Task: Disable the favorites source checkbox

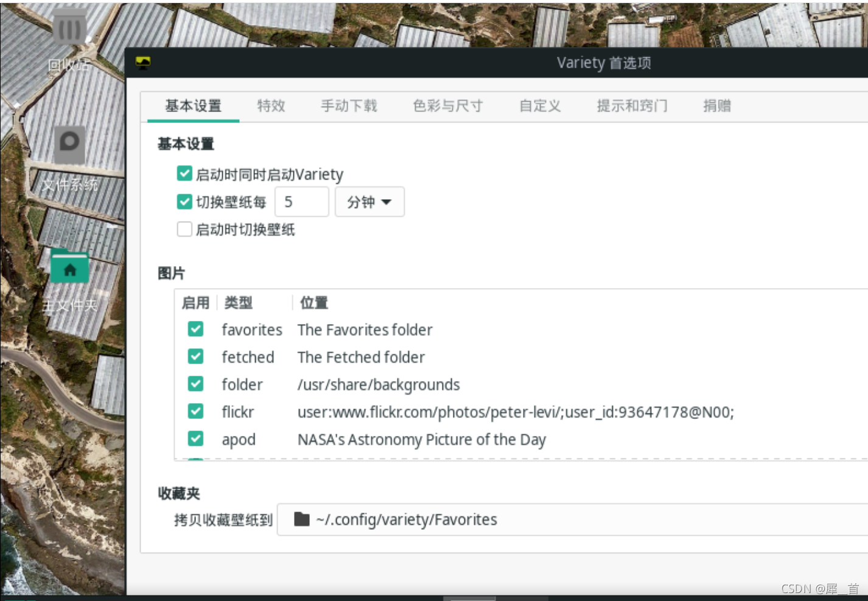Action: pos(195,329)
